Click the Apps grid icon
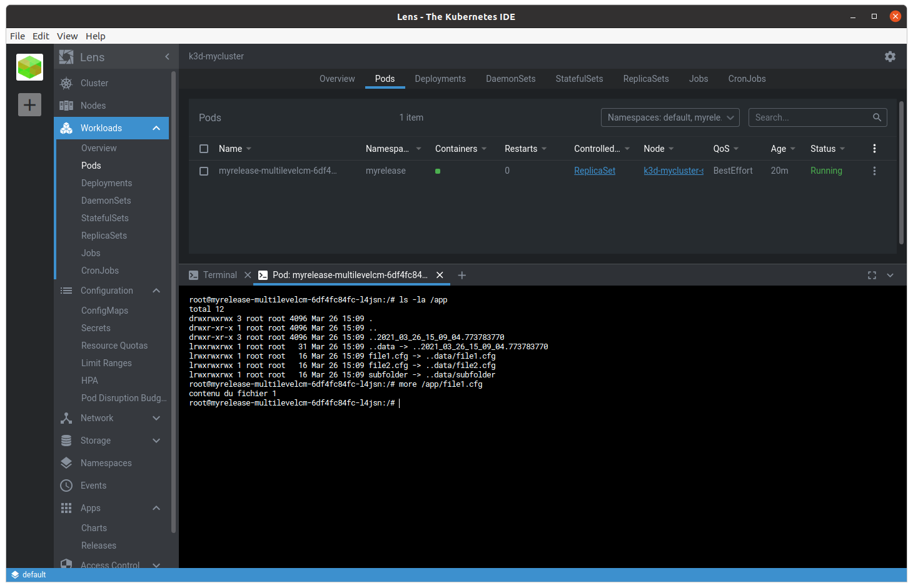 pyautogui.click(x=66, y=508)
